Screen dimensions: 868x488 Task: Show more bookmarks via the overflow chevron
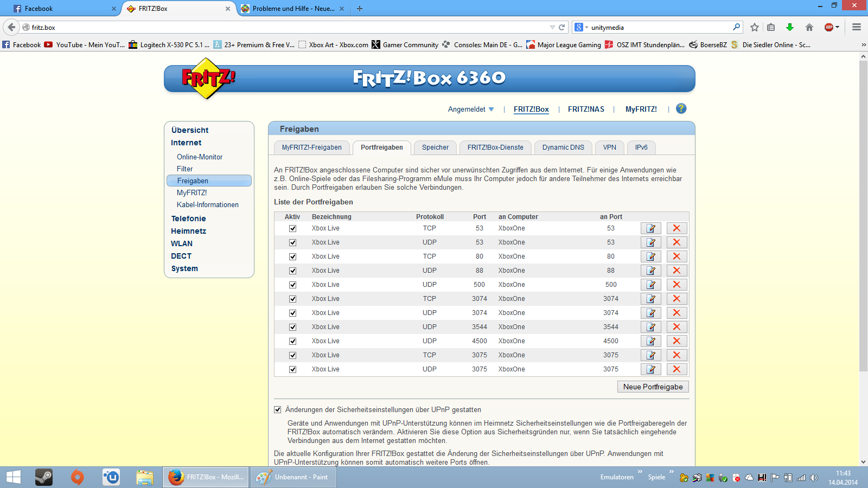pos(863,45)
